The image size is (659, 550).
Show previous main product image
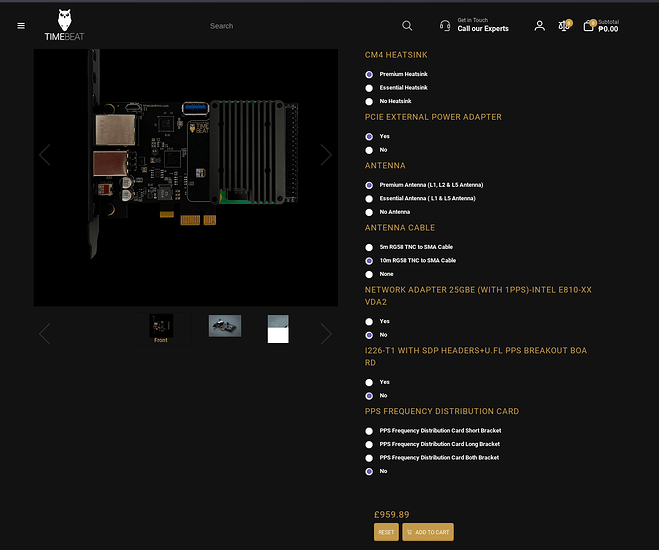coord(45,155)
